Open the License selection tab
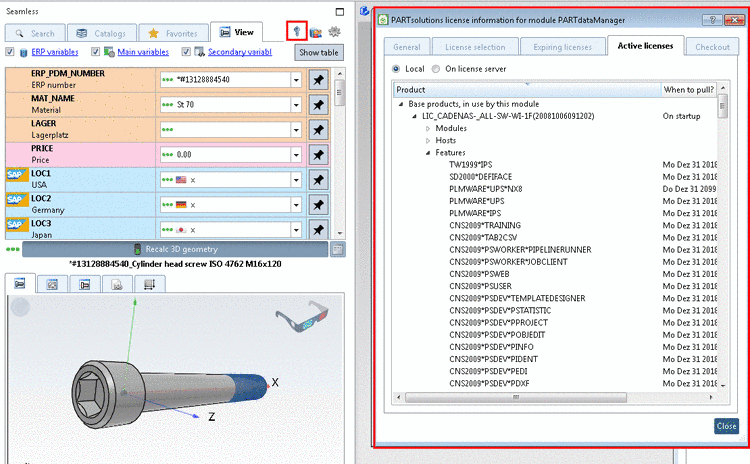This screenshot has width=750, height=464. [x=475, y=47]
